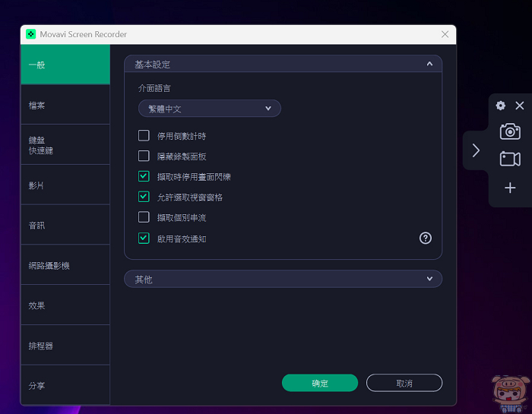Image resolution: width=532 pixels, height=414 pixels.
Task: Enable the 停用倒數計時 checkbox
Action: click(144, 136)
